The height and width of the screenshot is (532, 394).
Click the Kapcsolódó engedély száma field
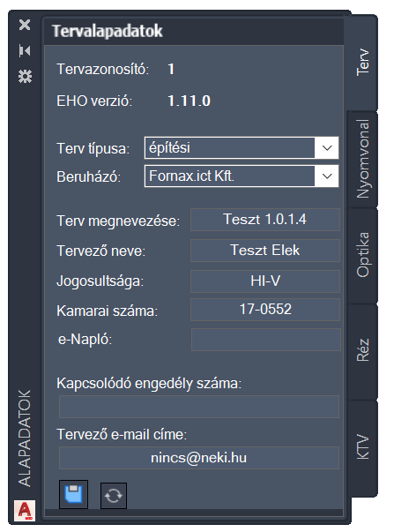pyautogui.click(x=199, y=407)
